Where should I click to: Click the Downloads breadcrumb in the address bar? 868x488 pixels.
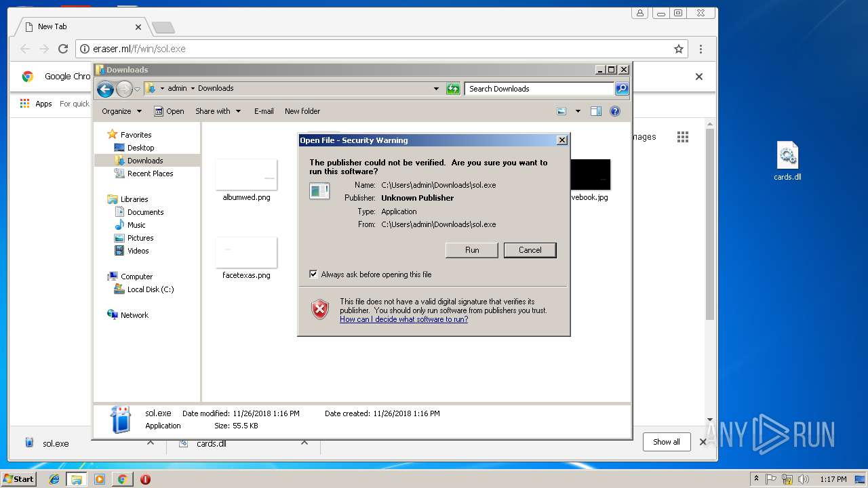click(x=216, y=89)
